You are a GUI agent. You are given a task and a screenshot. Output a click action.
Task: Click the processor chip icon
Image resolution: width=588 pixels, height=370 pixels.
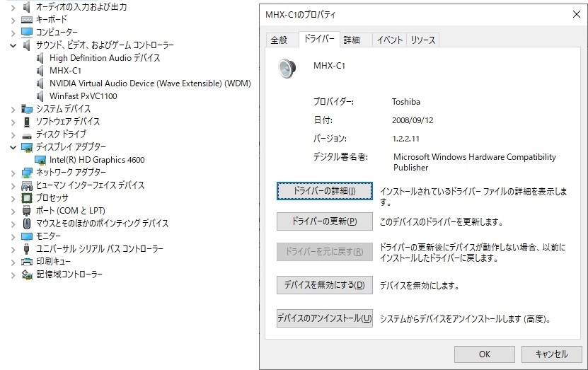[x=27, y=198]
